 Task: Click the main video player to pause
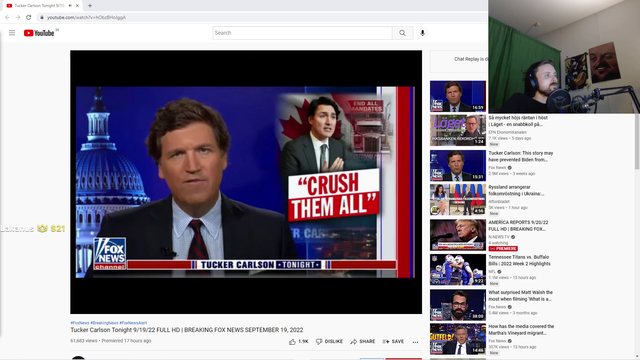pos(246,182)
